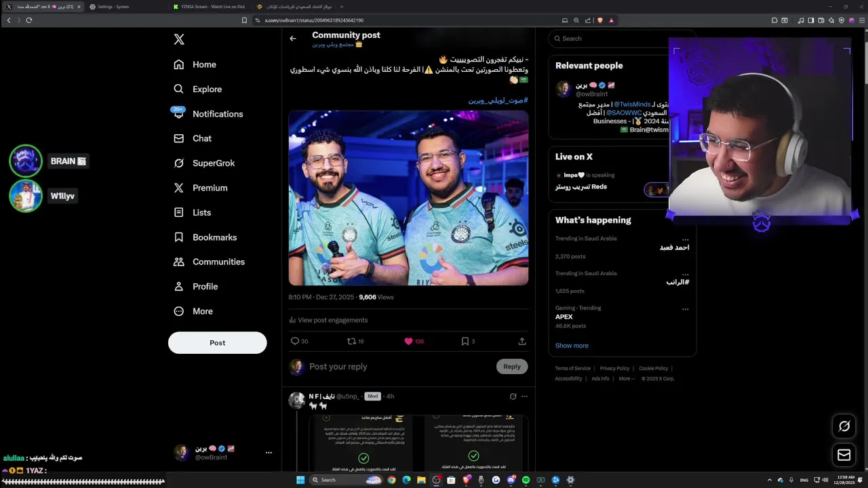Click the taskbar Search box
Screen dimensions: 868x488
pos(345,480)
